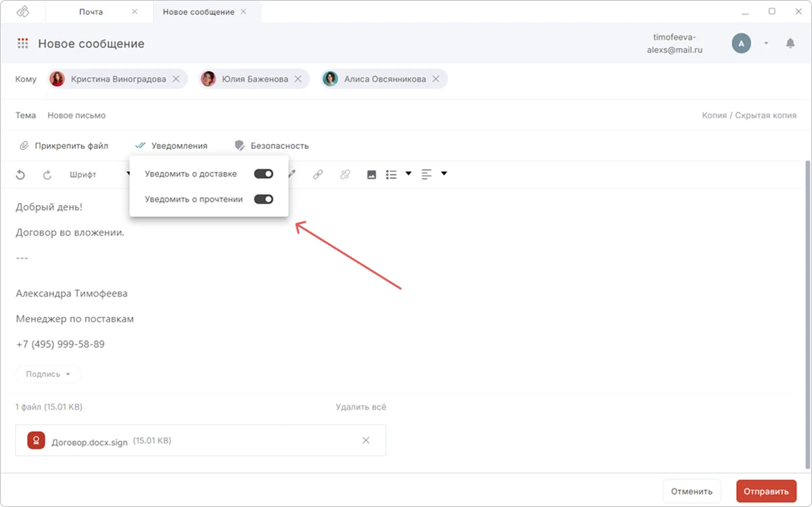Click the Алиса Овсянникова recipient chip
Screen dimensions: 812x507
click(384, 79)
